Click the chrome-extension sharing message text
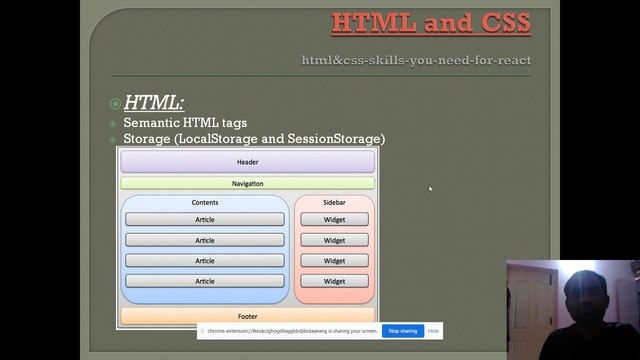The image size is (640, 360). pyautogui.click(x=292, y=331)
